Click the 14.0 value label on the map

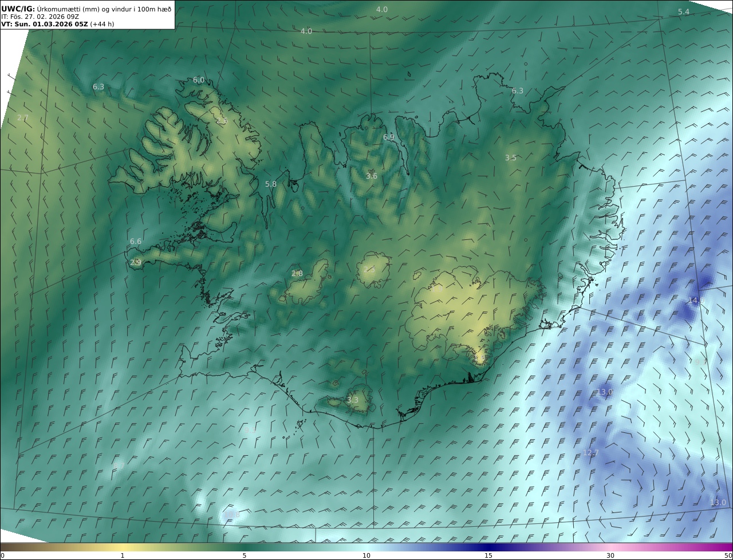(695, 301)
